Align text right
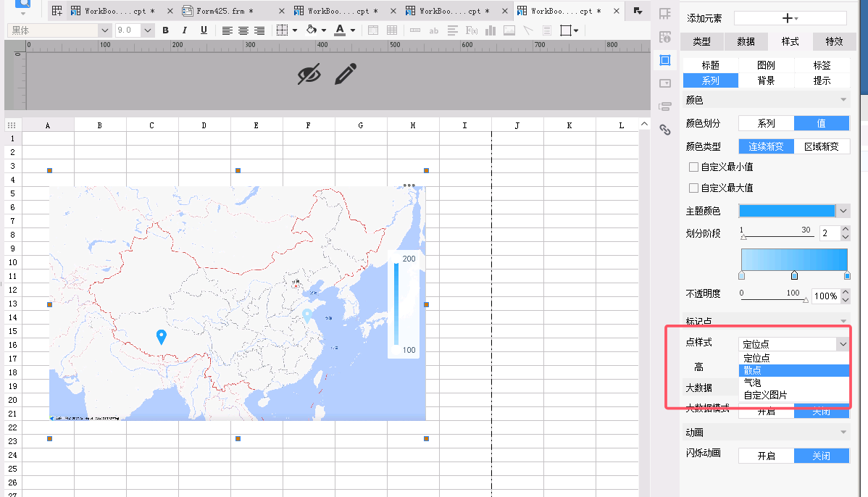This screenshot has height=497, width=868. [x=259, y=31]
